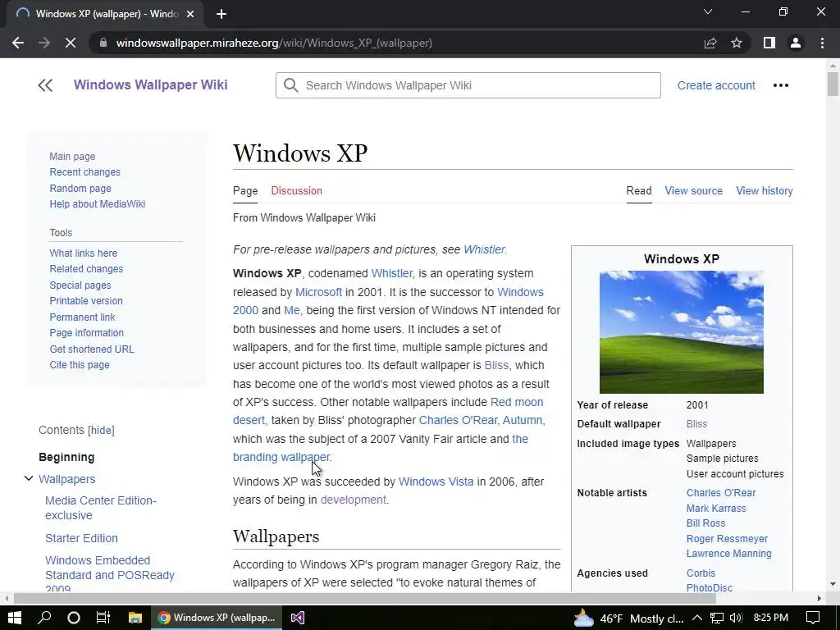The height and width of the screenshot is (630, 840).
Task: Open Page information link
Action: pyautogui.click(x=86, y=333)
